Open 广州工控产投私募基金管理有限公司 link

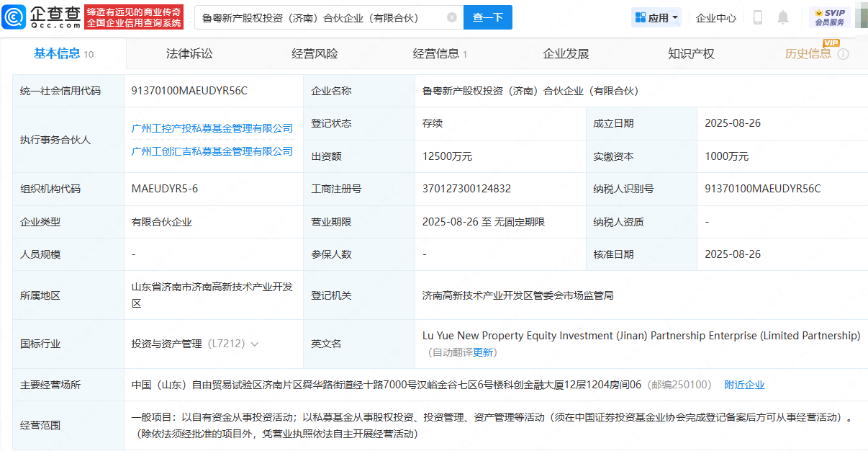coord(212,128)
